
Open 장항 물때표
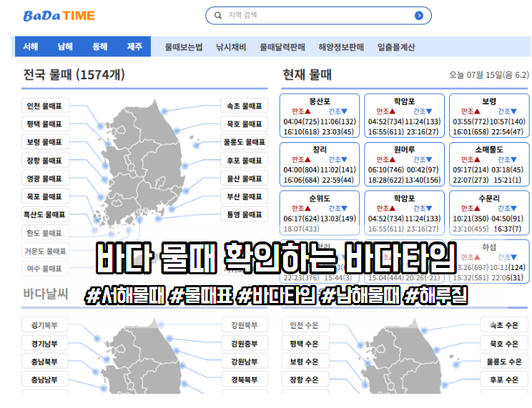click(46, 161)
